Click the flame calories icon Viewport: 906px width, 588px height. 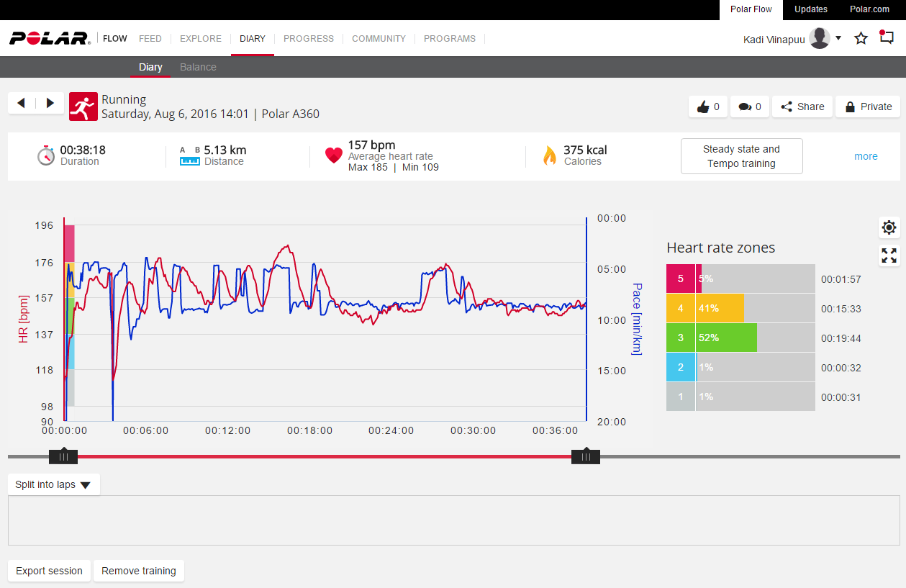550,155
